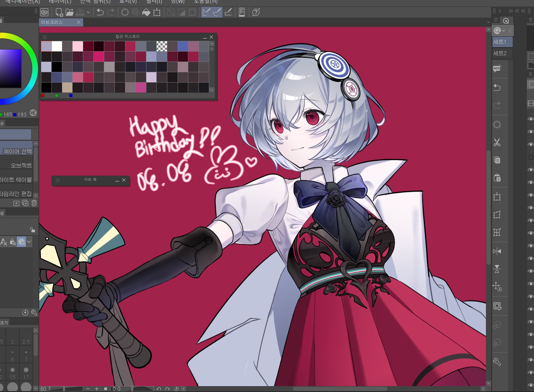Open 서브 뷰 panel hamburger menu
This screenshot has width=534, height=392.
(x=58, y=180)
